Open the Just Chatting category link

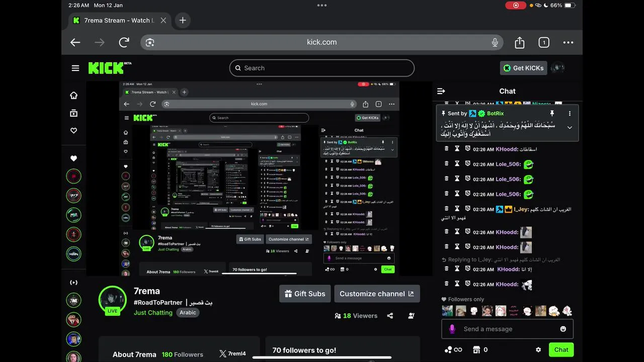(x=153, y=312)
